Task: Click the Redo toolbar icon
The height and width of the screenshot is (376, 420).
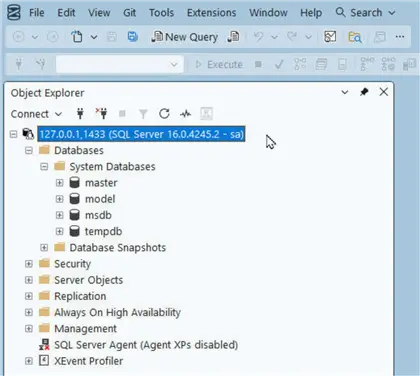Action: (292, 37)
